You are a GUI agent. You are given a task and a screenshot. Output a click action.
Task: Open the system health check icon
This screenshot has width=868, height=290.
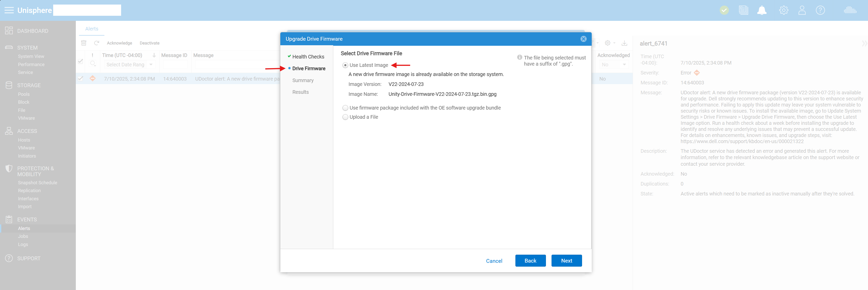(725, 10)
